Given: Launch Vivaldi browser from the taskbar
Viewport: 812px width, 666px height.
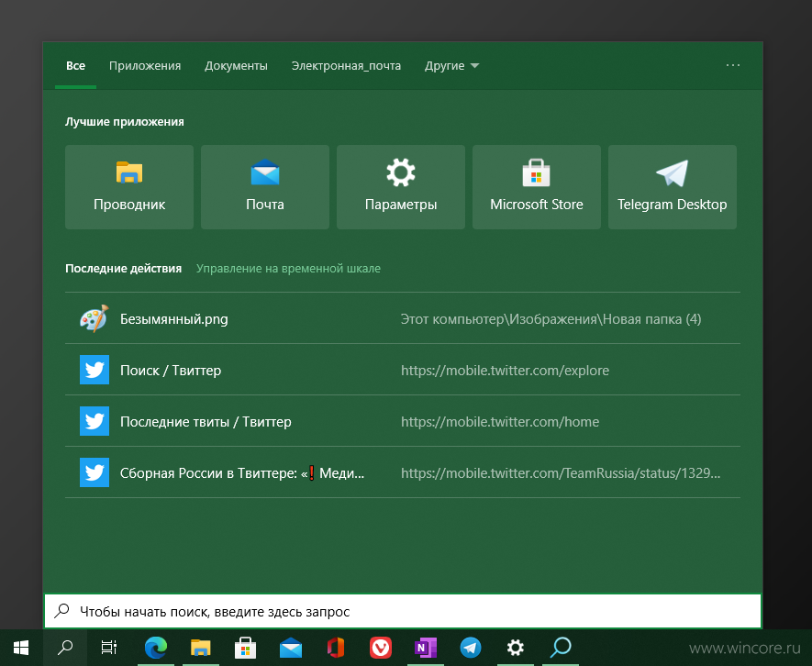Looking at the screenshot, I should pyautogui.click(x=381, y=648).
